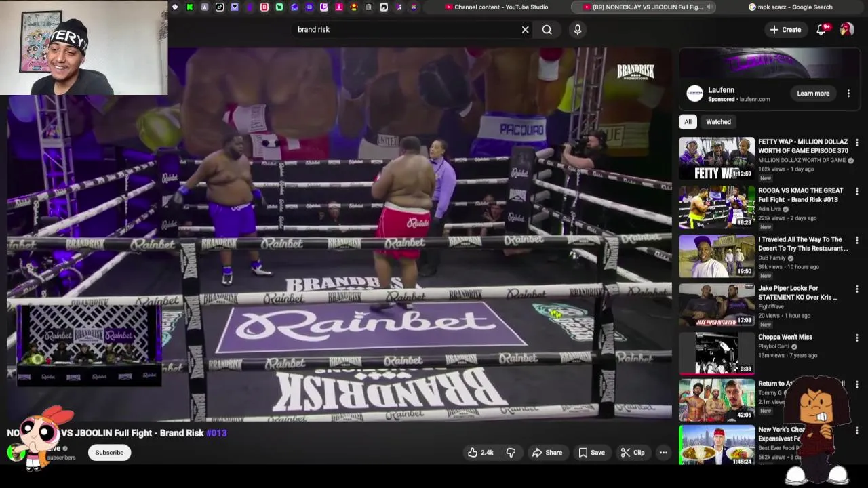Clip the video with scissors button
The width and height of the screenshot is (868, 488).
(632, 453)
